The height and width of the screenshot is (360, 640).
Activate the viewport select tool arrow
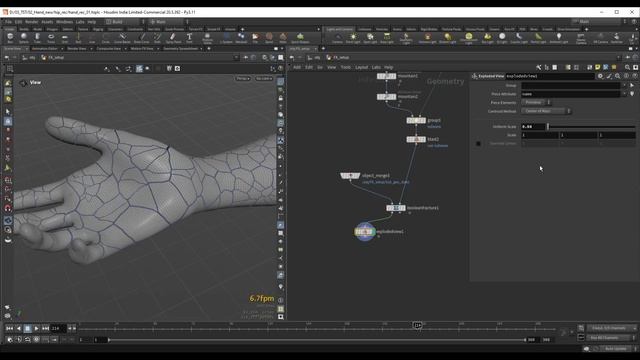tap(8, 111)
